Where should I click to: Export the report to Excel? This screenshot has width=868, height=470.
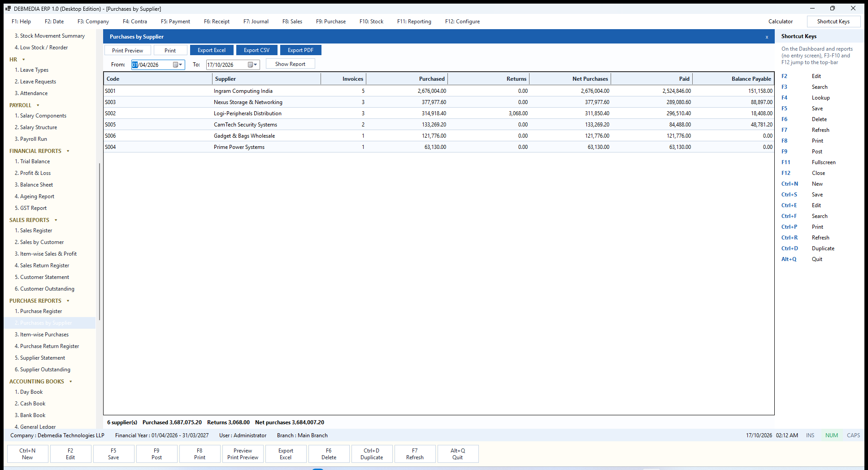tap(212, 50)
